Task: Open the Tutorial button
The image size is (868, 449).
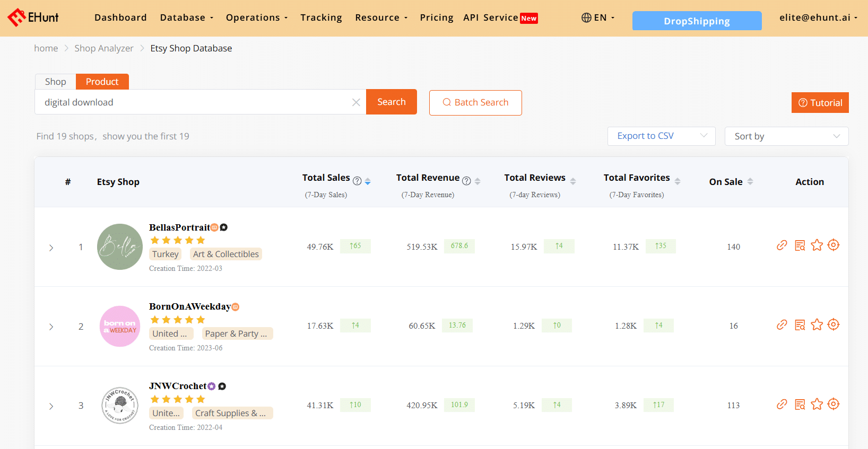Action: [x=820, y=103]
